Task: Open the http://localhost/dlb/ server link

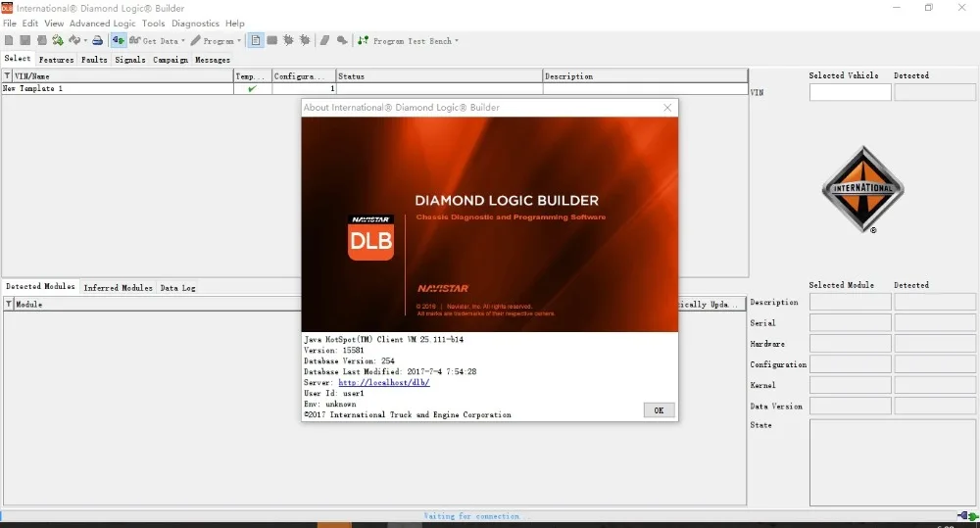Action: coord(384,382)
